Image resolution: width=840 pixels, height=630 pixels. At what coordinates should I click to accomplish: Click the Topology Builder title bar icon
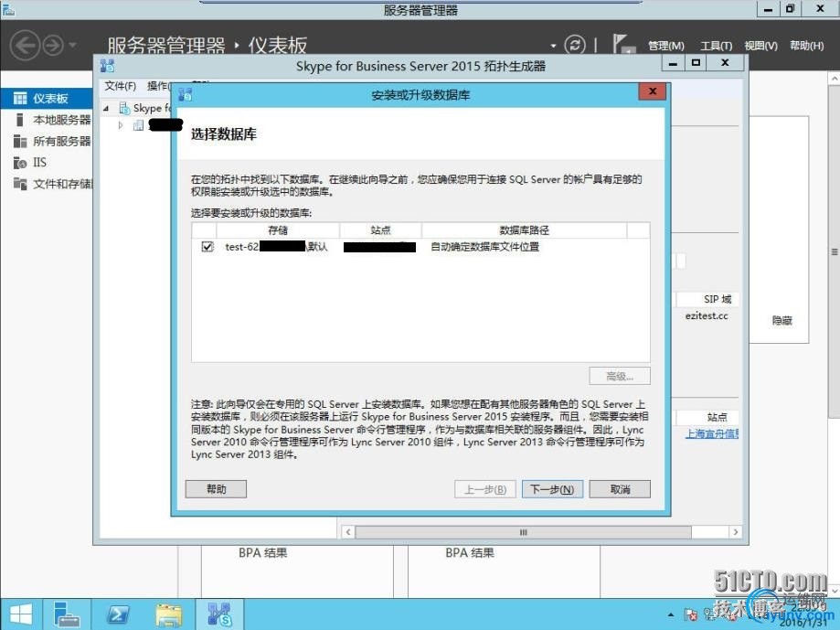107,66
